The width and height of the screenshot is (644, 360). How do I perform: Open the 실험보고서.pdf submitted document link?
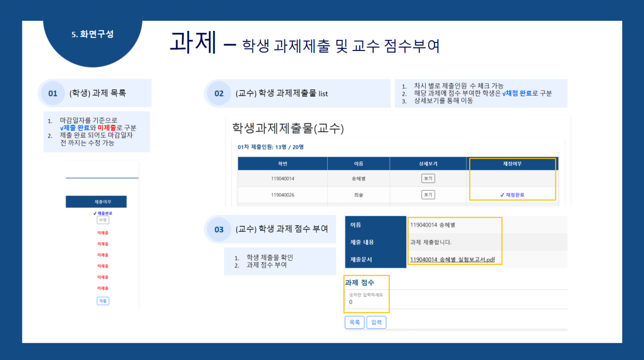click(x=456, y=260)
